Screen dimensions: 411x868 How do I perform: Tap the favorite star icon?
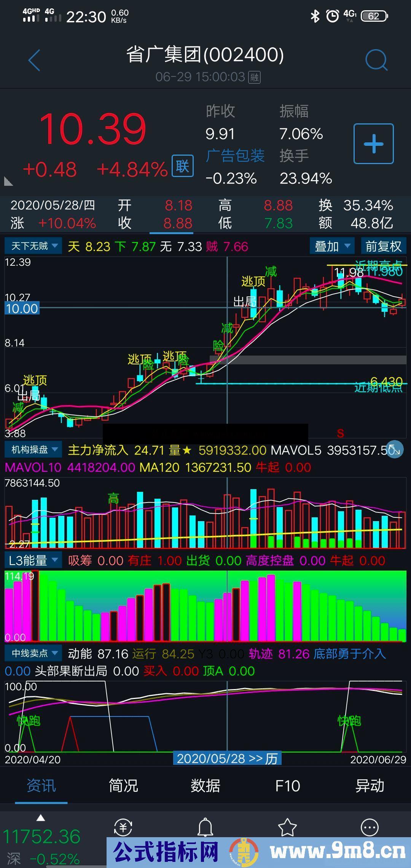[287, 827]
